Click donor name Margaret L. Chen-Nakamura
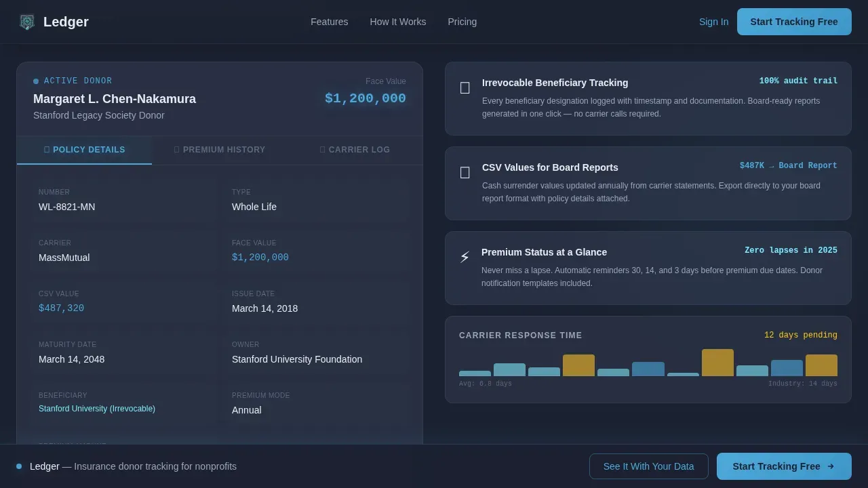This screenshot has width=868, height=488. [115, 99]
